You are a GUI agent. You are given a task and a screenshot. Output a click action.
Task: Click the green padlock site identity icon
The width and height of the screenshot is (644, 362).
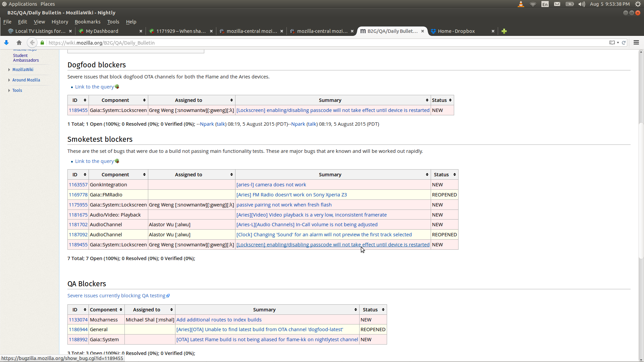(x=42, y=43)
